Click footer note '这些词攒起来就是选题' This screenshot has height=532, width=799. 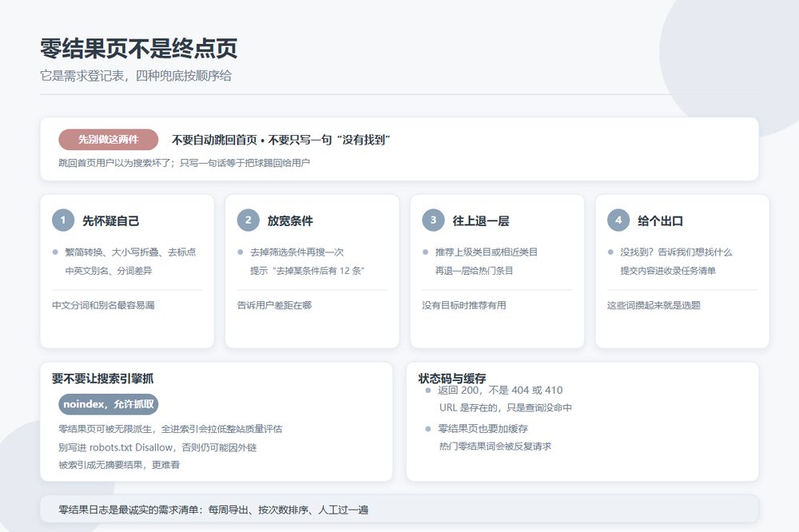654,305
